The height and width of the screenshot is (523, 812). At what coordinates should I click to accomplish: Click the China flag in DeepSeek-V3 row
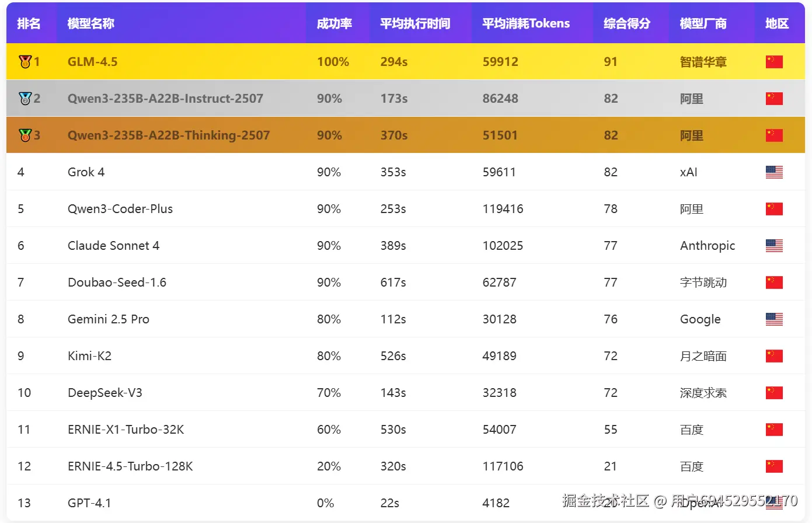(x=774, y=393)
